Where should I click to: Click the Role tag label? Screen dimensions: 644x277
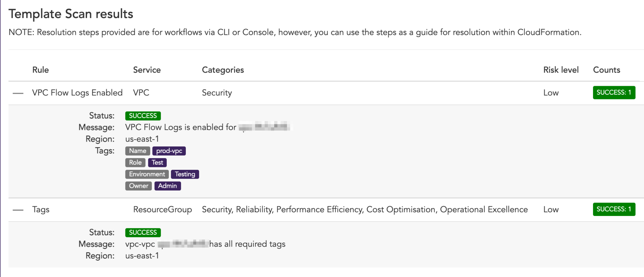(x=135, y=162)
